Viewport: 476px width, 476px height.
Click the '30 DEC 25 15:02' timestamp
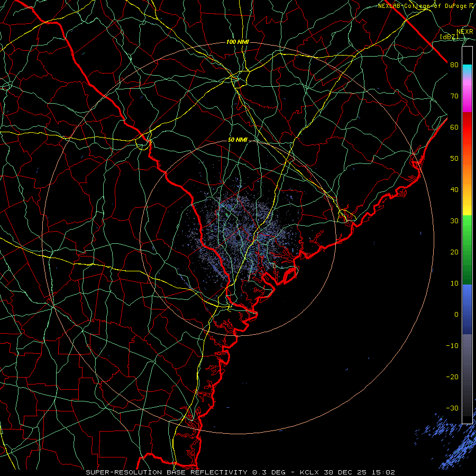pos(360,472)
